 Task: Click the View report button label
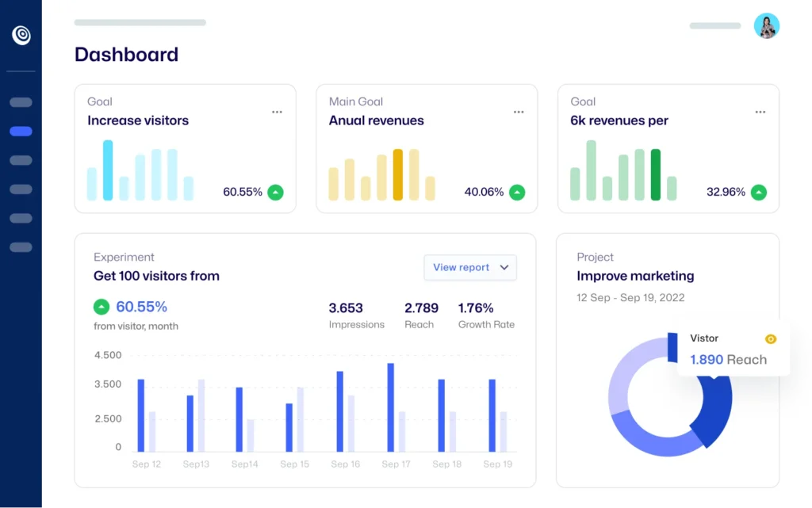coord(461,268)
